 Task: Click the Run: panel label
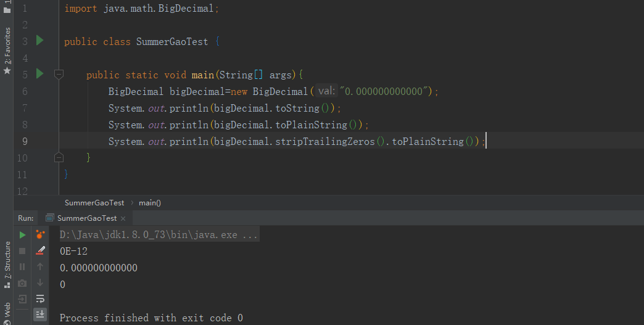[25, 218]
